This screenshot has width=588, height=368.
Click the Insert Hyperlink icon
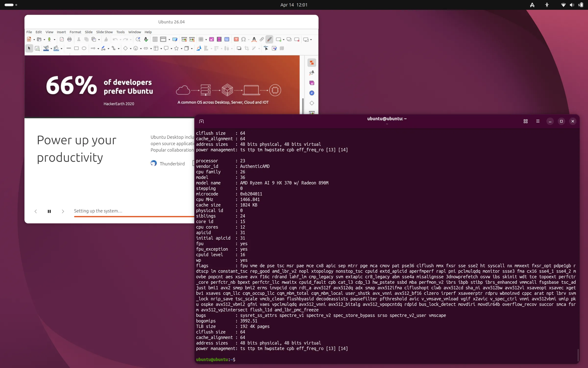(261, 39)
